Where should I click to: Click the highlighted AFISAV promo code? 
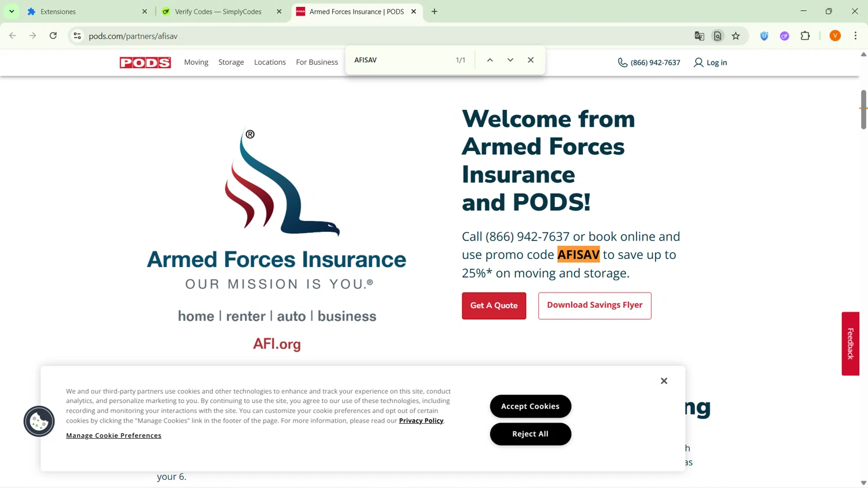pos(579,254)
